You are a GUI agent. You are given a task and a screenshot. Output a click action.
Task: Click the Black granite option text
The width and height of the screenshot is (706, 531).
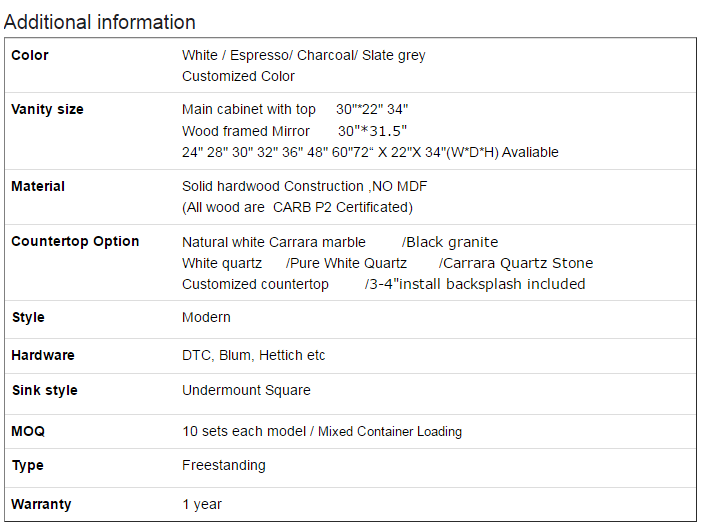click(x=450, y=242)
